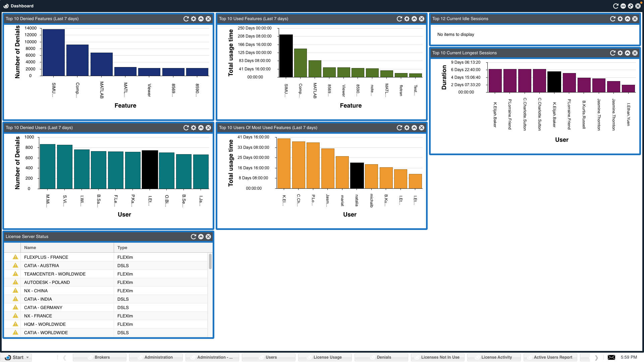Click the mail envelope icon in taskbar
The height and width of the screenshot is (362, 644).
pos(611,357)
